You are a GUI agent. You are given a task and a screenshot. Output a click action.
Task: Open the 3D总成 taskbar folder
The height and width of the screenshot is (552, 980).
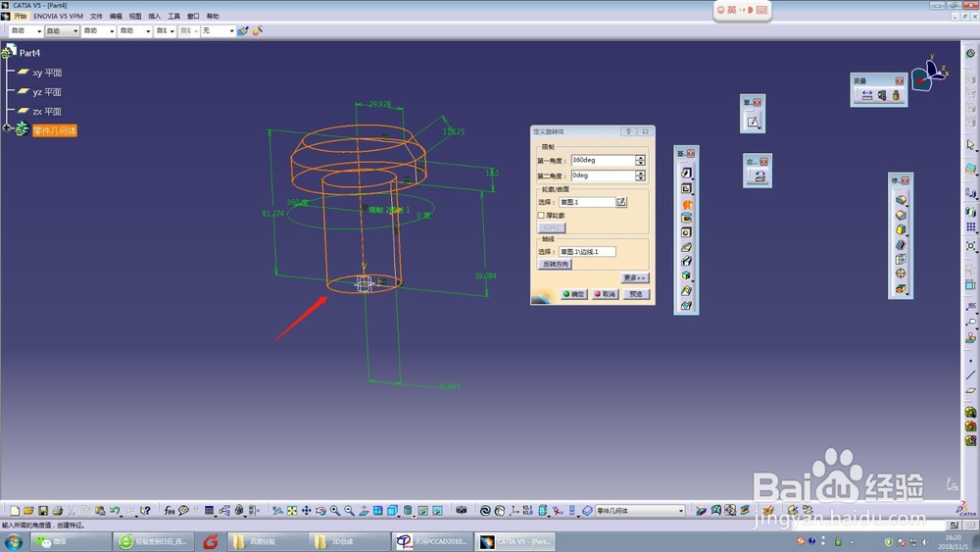(x=348, y=541)
